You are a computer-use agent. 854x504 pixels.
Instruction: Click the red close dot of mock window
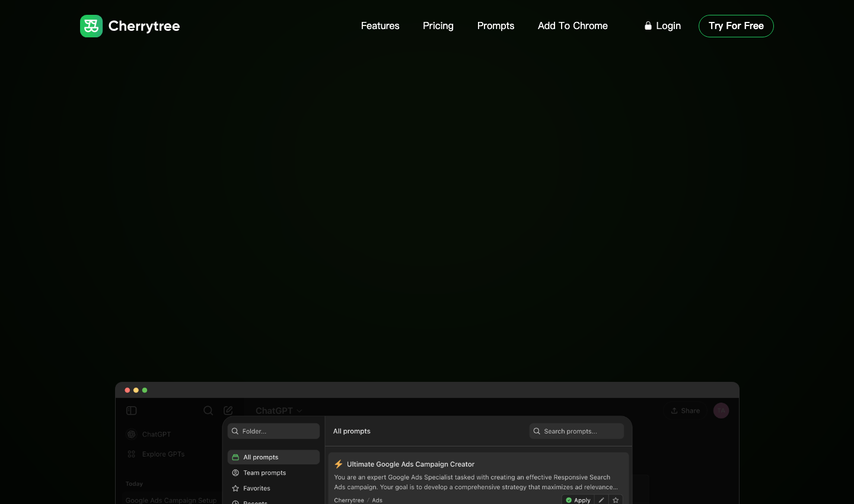pyautogui.click(x=127, y=390)
